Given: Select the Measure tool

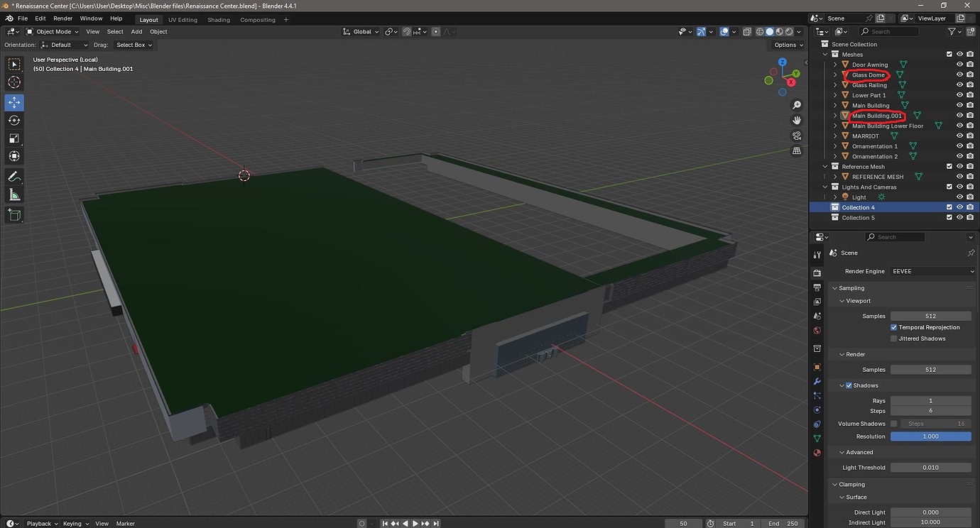Looking at the screenshot, I should point(14,194).
